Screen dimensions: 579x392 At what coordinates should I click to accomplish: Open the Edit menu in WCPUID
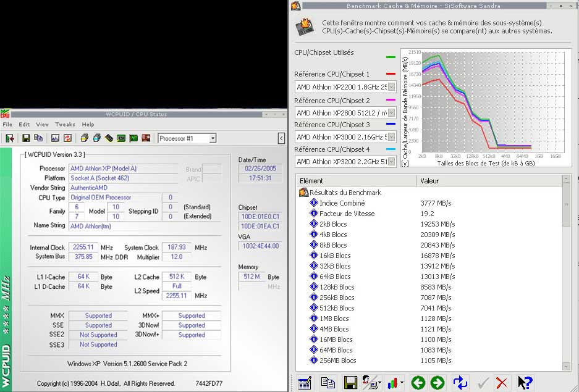tap(24, 124)
